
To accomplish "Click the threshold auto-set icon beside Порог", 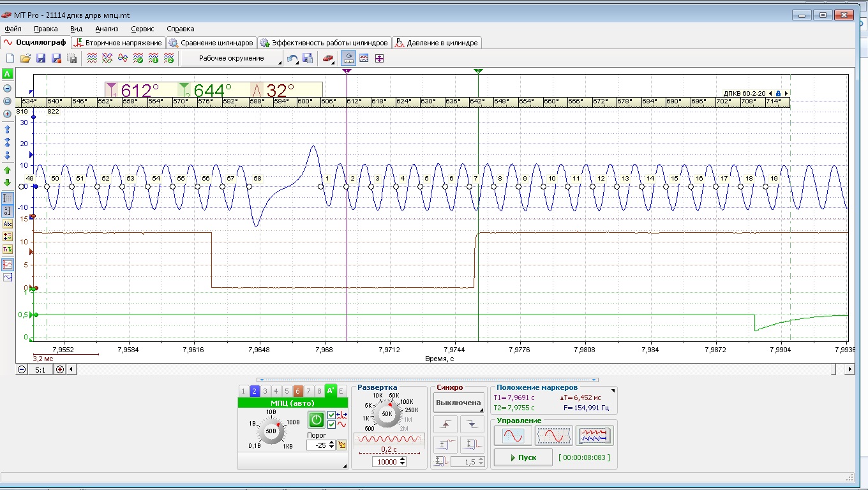I will pyautogui.click(x=342, y=445).
